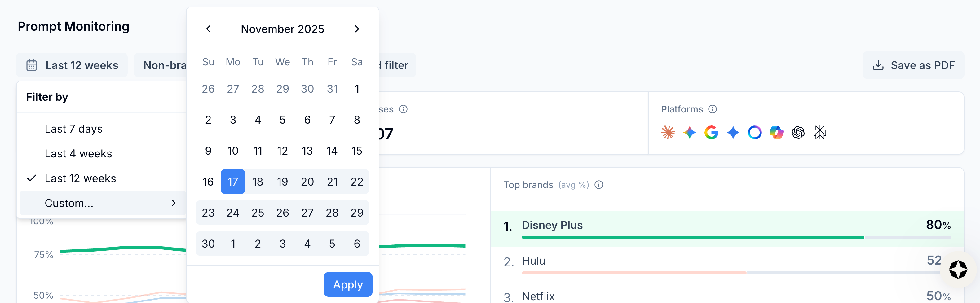Screen dimensions: 980x303
Task: Click the info icon beside the cut-off 'ses' label
Action: pos(403,109)
